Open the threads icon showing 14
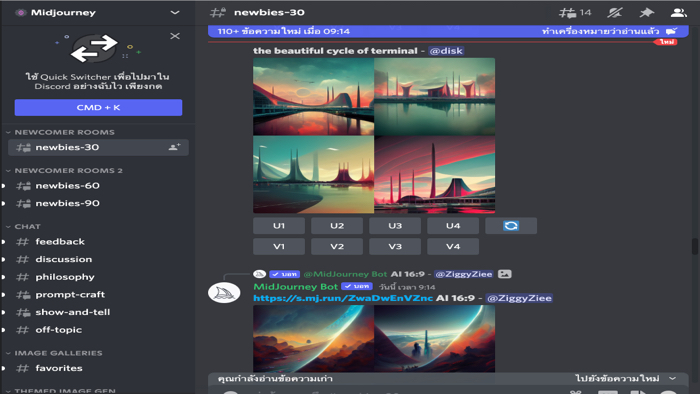Screen dimensions: 700x394 (575, 13)
